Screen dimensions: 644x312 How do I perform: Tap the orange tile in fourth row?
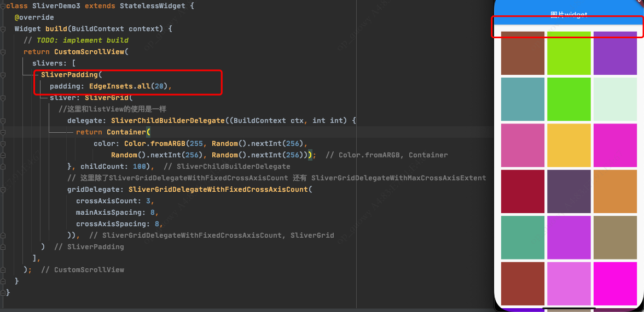[615, 191]
